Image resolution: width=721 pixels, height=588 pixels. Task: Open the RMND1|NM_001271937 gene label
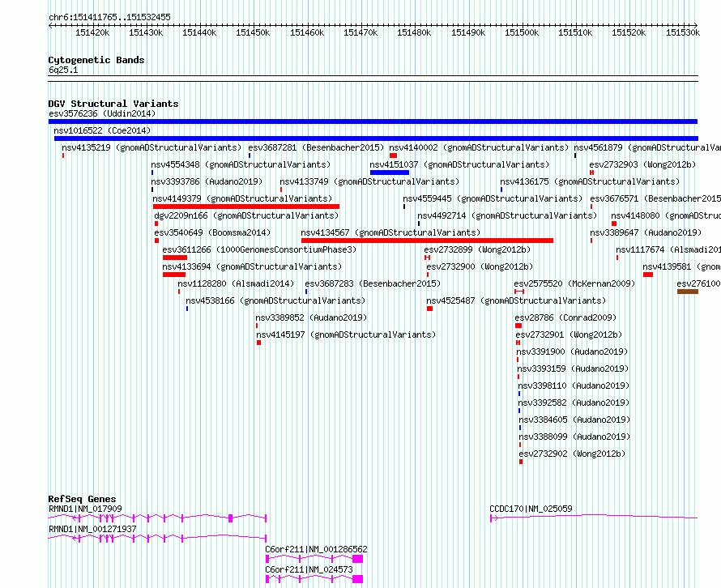coord(92,529)
